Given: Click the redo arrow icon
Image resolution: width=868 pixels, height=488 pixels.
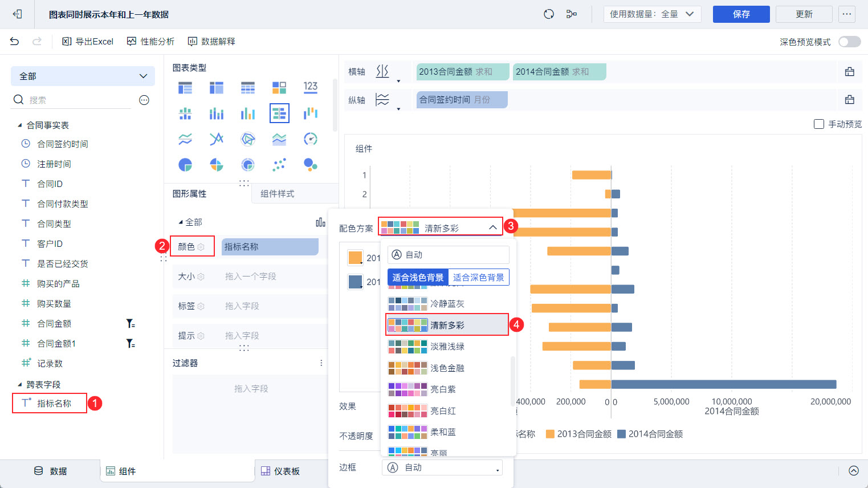Looking at the screenshot, I should 37,41.
